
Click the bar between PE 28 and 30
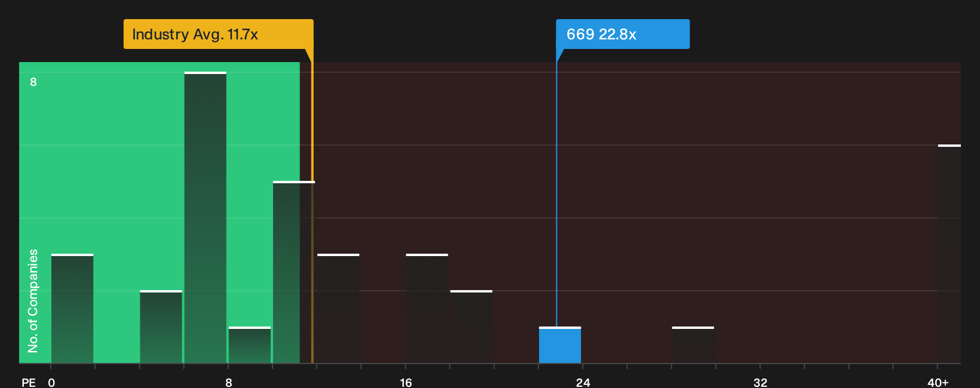pyautogui.click(x=693, y=345)
